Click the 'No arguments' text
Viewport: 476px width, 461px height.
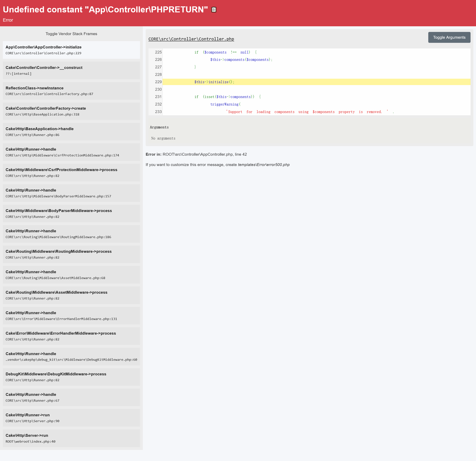(163, 138)
